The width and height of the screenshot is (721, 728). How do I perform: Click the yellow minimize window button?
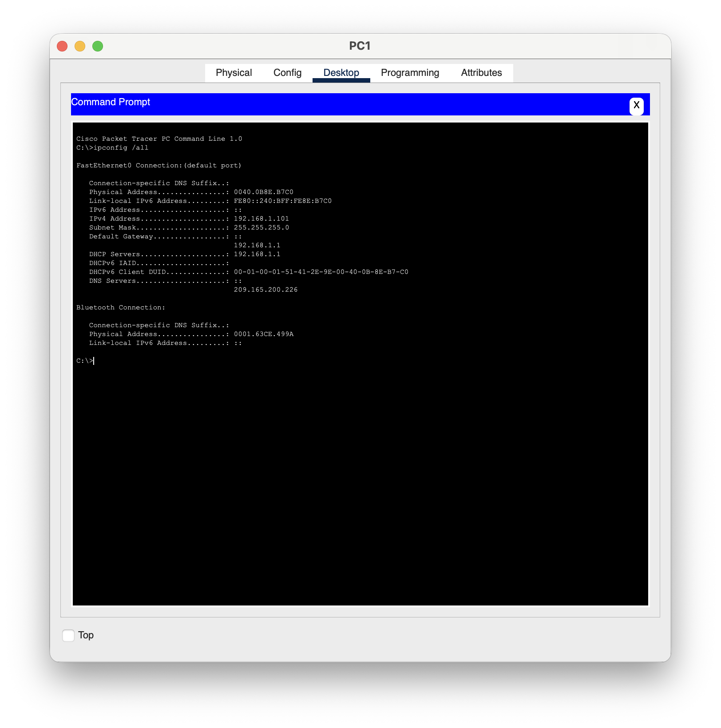point(80,46)
